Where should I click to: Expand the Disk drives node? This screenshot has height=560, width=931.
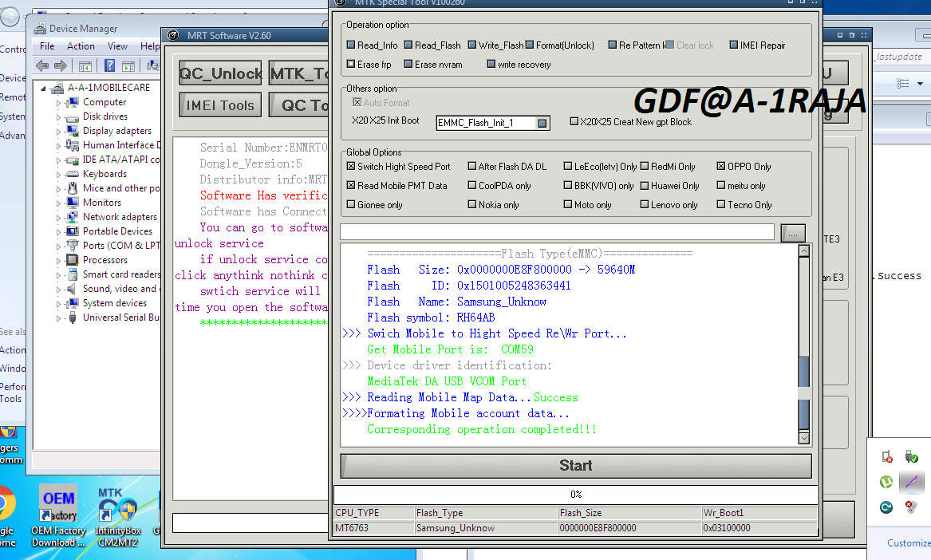pos(58,117)
